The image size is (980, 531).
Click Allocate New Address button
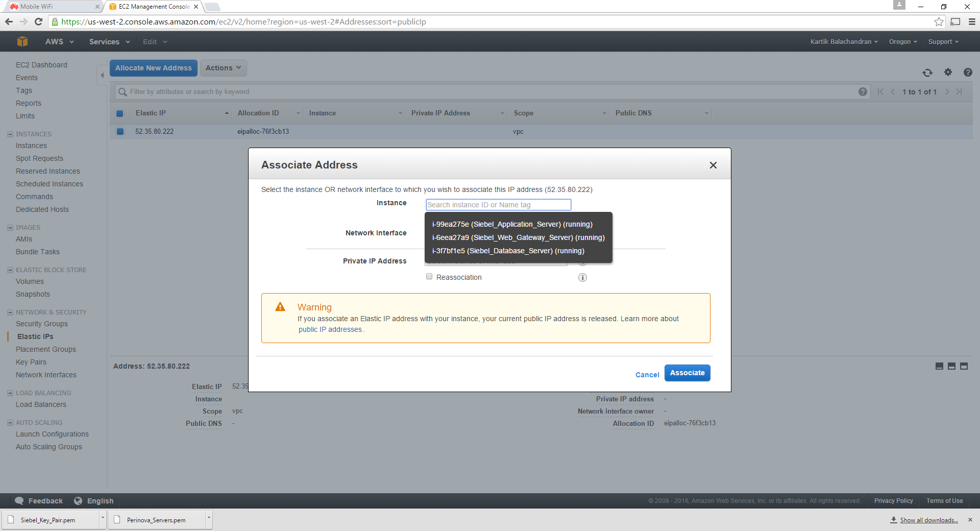(153, 68)
